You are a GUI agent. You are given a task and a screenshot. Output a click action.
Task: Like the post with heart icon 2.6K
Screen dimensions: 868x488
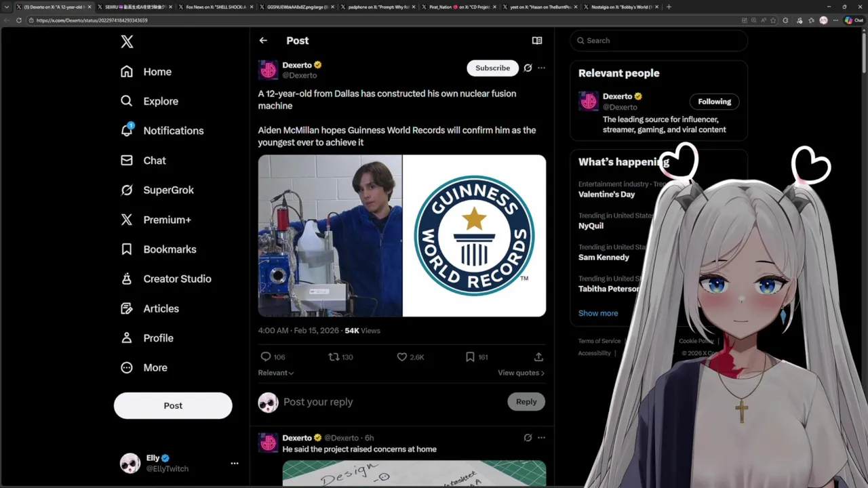click(x=410, y=357)
